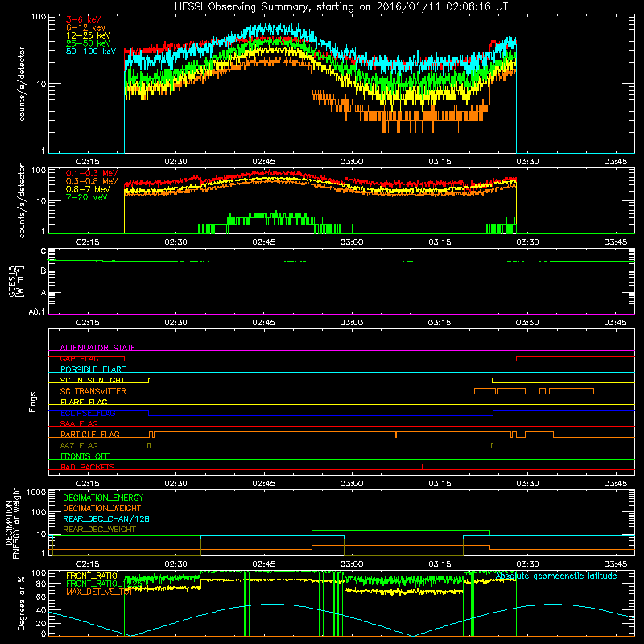644x644 pixels.
Task: Click the 03:00 tick under the Flags panel
Action: click(352, 484)
